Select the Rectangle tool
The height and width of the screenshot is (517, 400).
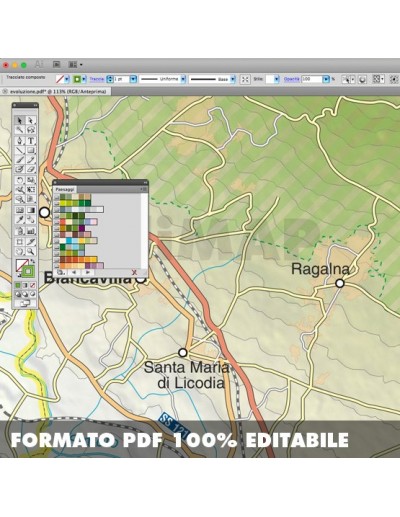(30, 150)
